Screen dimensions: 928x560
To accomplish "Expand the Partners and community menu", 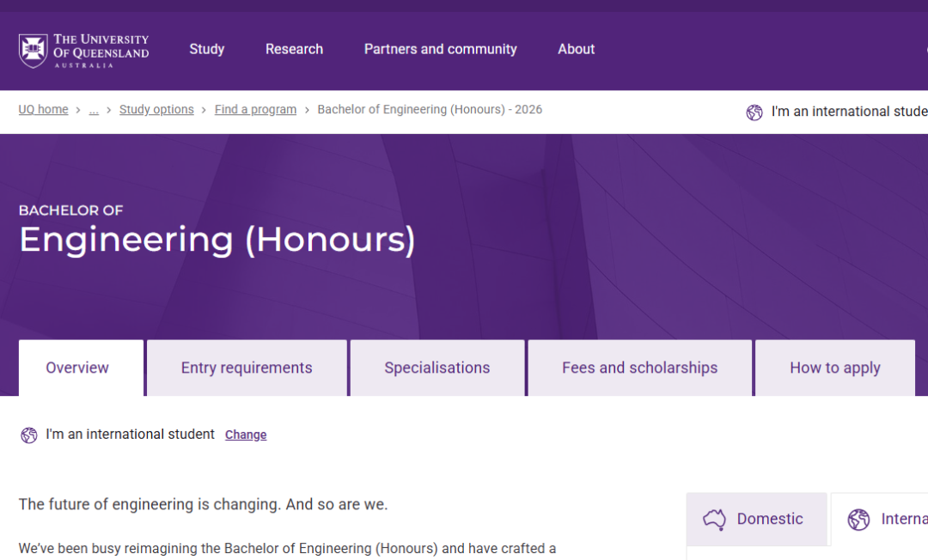I will click(x=440, y=49).
